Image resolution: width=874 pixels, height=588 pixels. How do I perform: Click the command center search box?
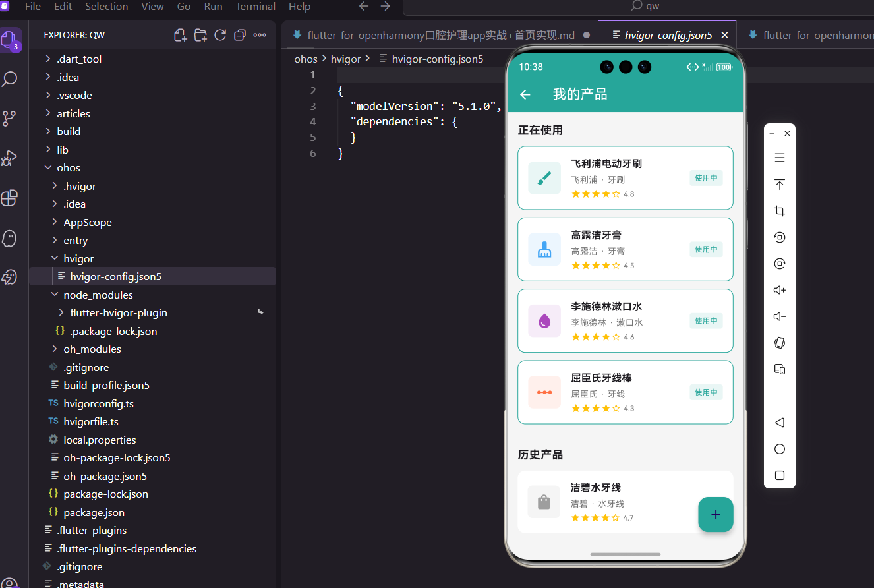pyautogui.click(x=638, y=7)
